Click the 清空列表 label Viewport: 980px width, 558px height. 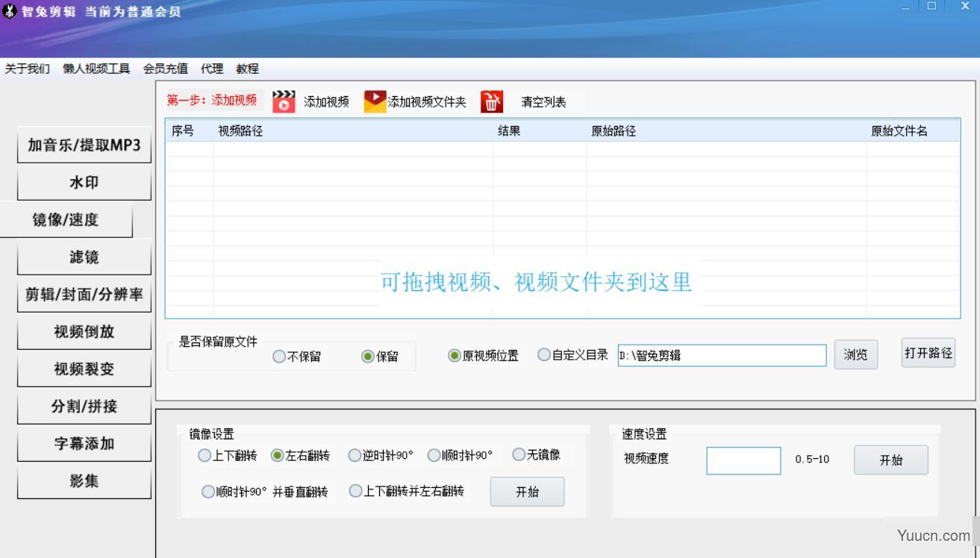tap(543, 102)
